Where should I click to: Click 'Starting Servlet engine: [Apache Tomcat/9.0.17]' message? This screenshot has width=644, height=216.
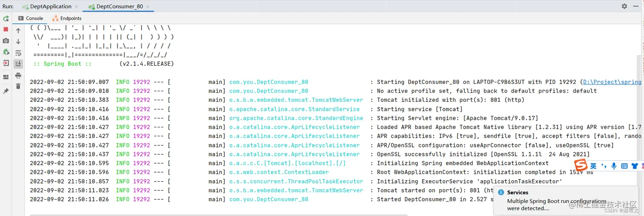pos(458,118)
